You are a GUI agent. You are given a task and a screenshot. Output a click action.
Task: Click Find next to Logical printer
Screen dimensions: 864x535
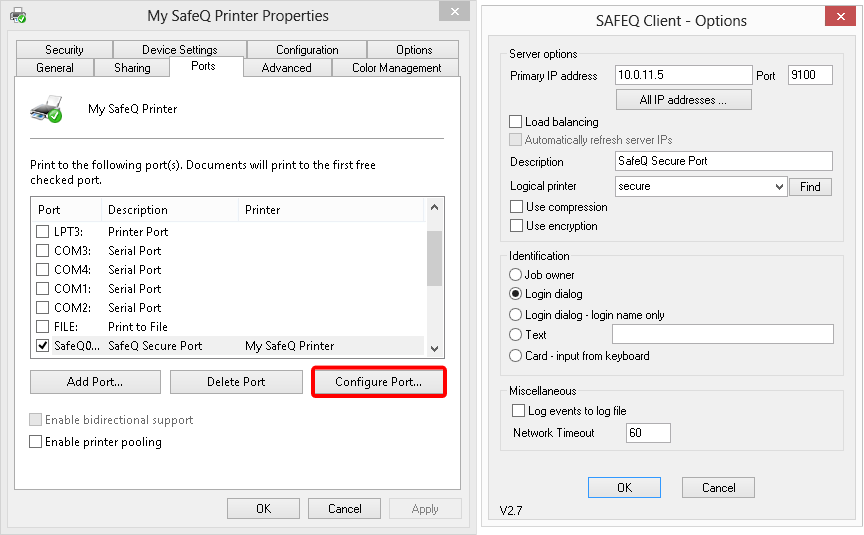pos(810,187)
